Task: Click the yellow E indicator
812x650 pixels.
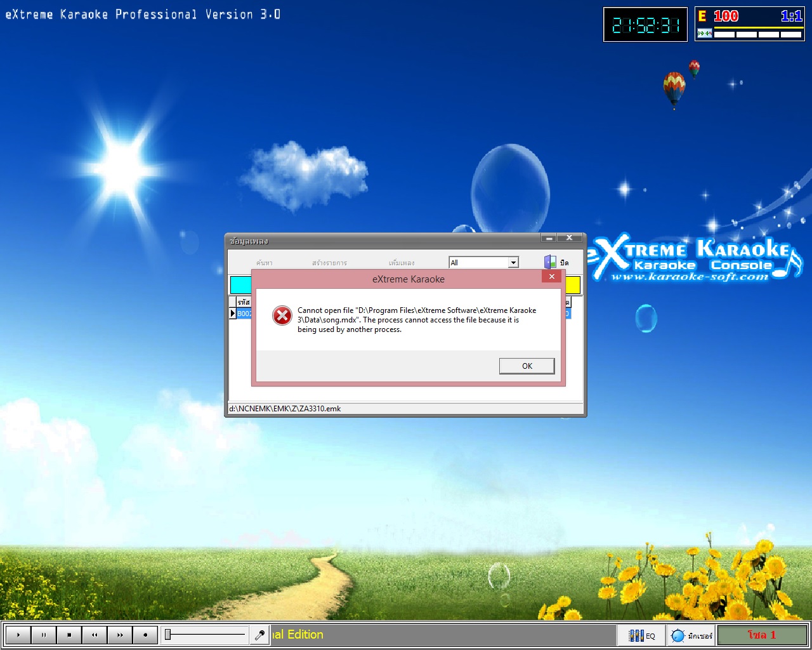Action: 702,17
